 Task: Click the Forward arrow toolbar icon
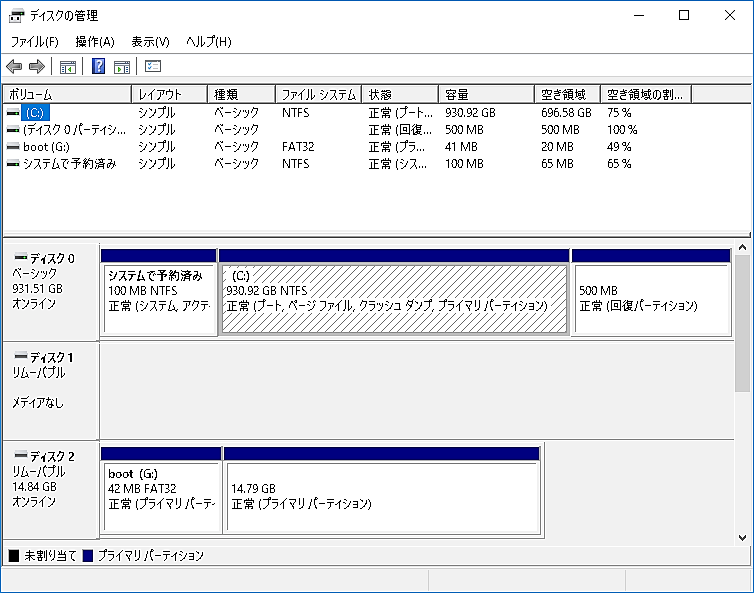click(37, 66)
